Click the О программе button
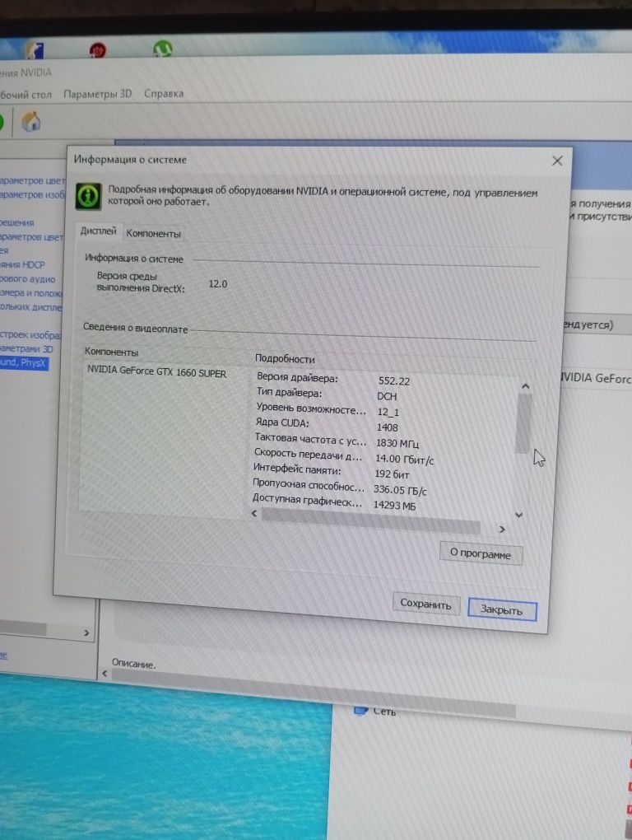632x840 pixels. tap(481, 553)
